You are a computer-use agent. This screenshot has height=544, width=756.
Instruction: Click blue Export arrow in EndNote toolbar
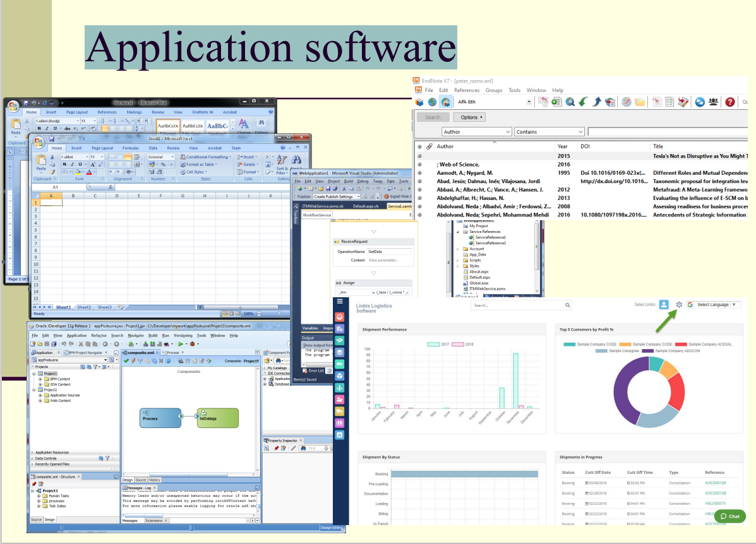pos(597,102)
